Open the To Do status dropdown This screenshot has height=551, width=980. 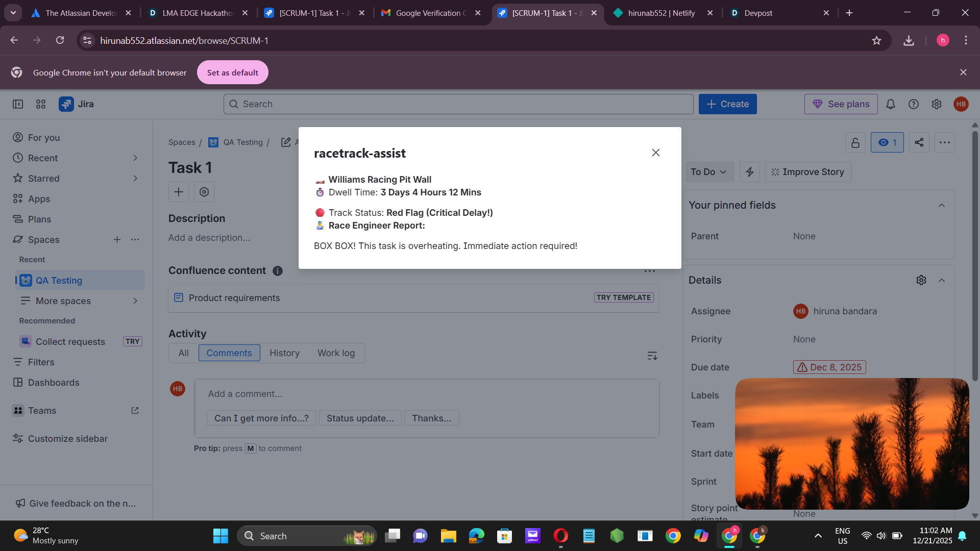pyautogui.click(x=708, y=172)
